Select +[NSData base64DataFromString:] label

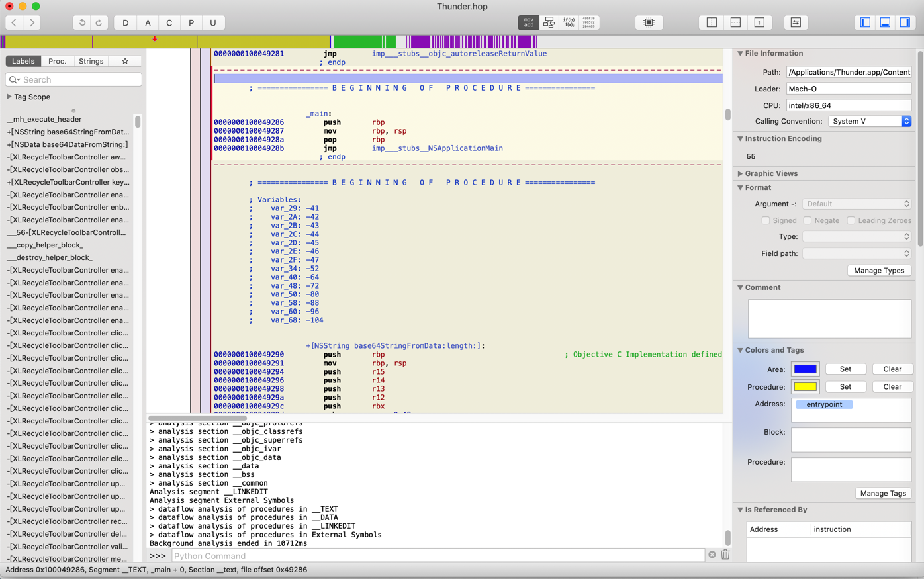pyautogui.click(x=68, y=144)
